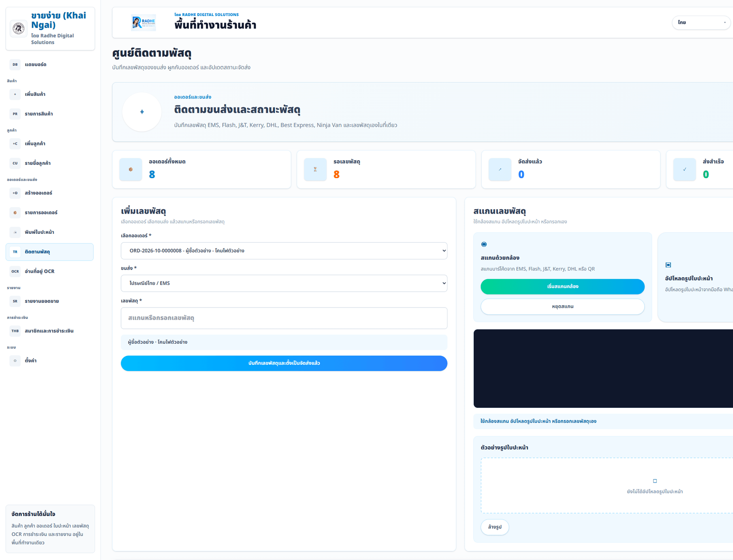The image size is (733, 560).
Task: Click the สร้างออเดอร์ +O icon
Action: point(15,193)
